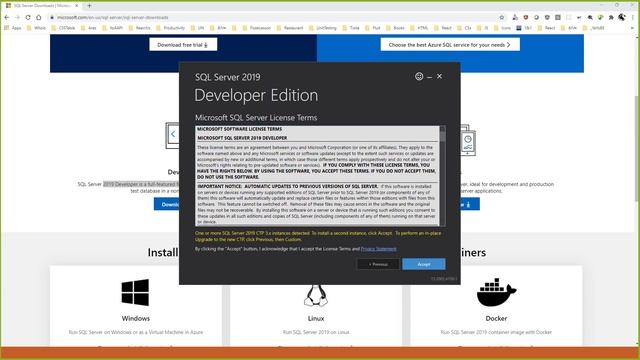
Task: Accept the SQL Server license terms
Action: [424, 264]
